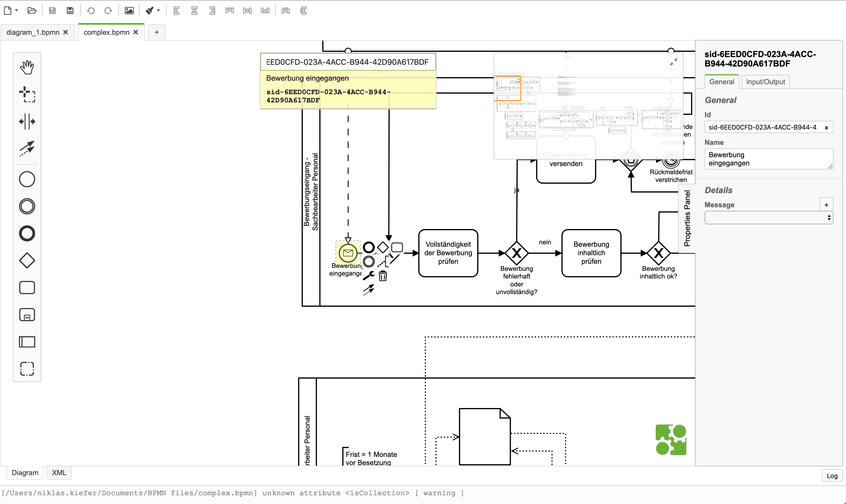Undo the last action
Viewport: 846px width, 504px height.
click(x=91, y=11)
